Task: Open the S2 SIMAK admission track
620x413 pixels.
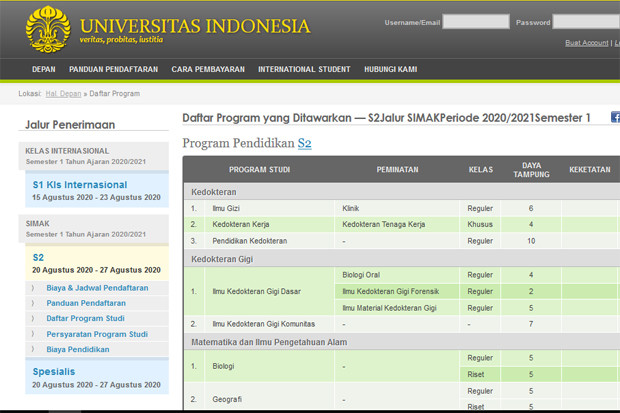Action: 97,263
